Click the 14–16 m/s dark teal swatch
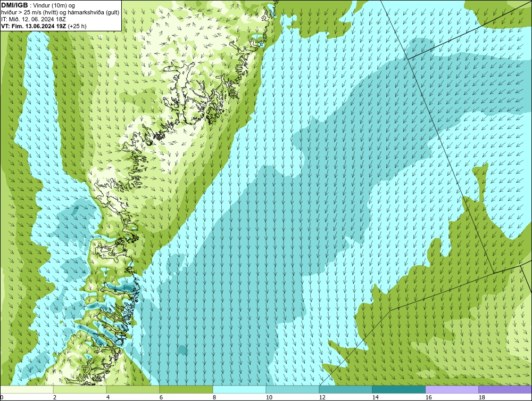This screenshot has width=532, height=401. coord(398,389)
